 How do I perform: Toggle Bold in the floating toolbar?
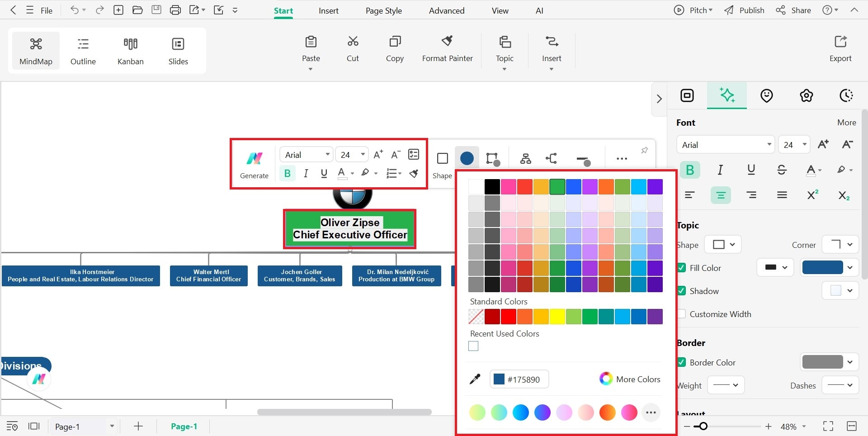point(287,173)
